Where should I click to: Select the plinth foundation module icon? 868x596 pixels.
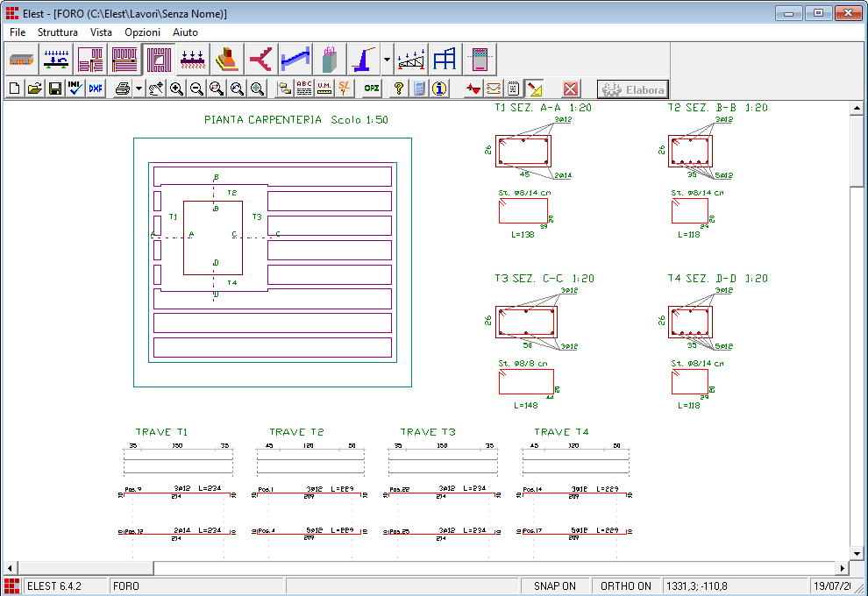226,60
